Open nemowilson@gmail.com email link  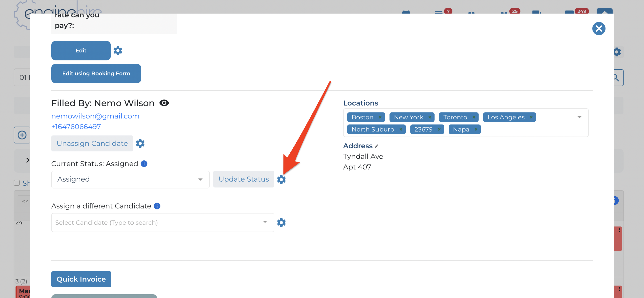(x=95, y=116)
